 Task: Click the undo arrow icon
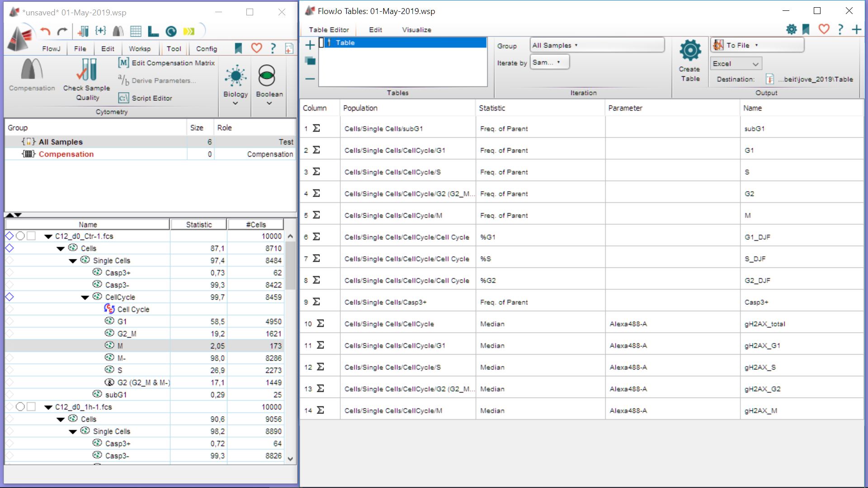pyautogui.click(x=45, y=31)
